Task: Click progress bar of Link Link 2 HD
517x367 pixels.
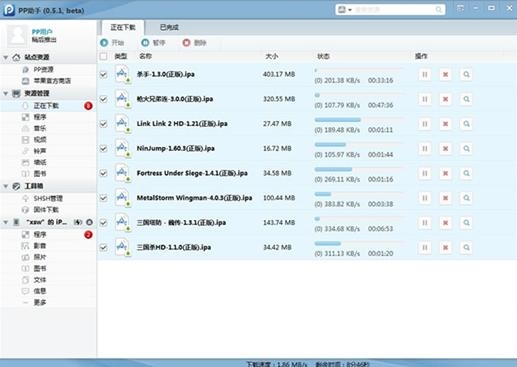Action: point(359,120)
